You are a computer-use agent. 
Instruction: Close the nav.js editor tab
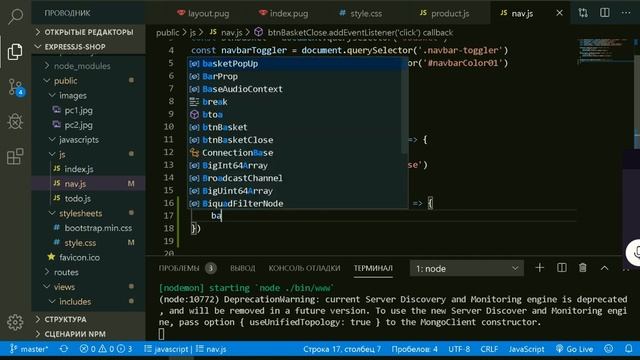coord(560,13)
